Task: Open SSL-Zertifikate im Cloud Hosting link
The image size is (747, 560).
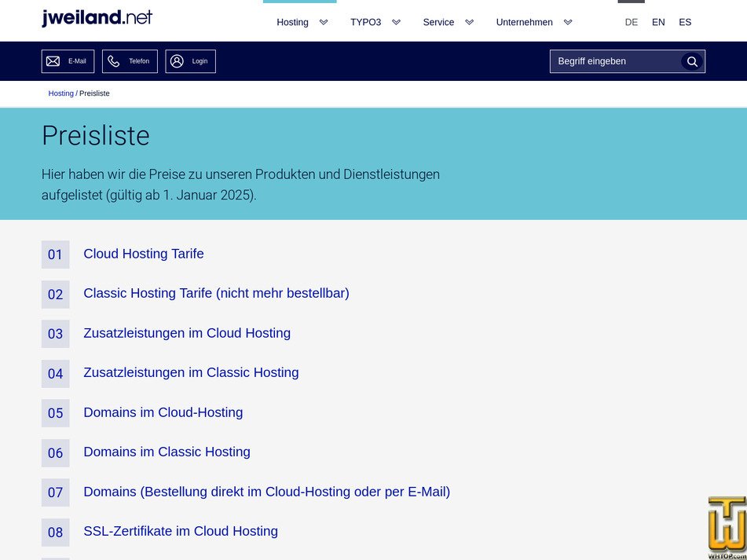Action: (181, 532)
